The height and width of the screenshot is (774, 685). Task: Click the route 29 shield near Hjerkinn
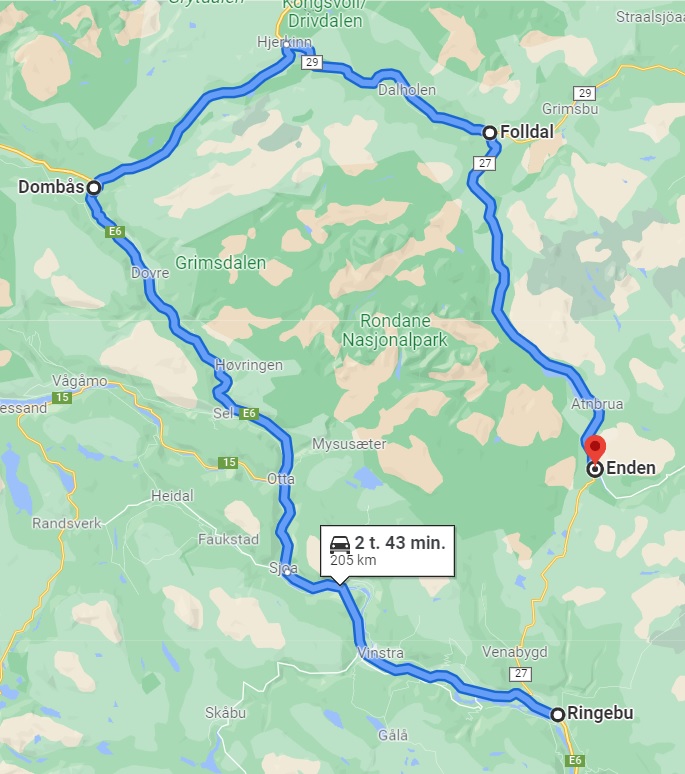[x=312, y=62]
